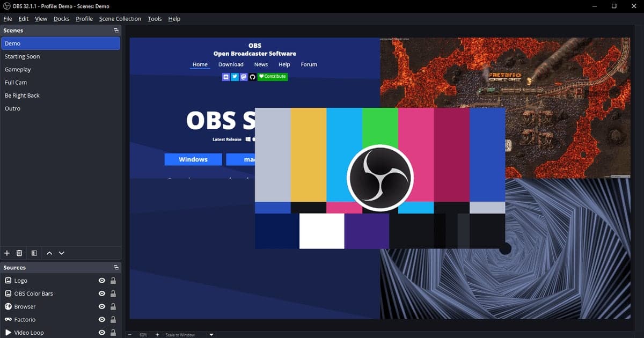Click the play icon of Video Loop source

(x=8, y=333)
